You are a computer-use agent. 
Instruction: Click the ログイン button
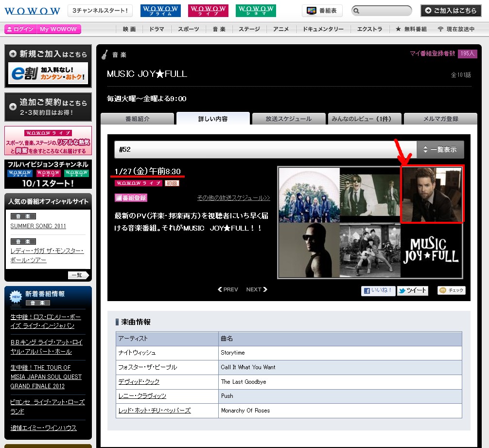pos(20,29)
